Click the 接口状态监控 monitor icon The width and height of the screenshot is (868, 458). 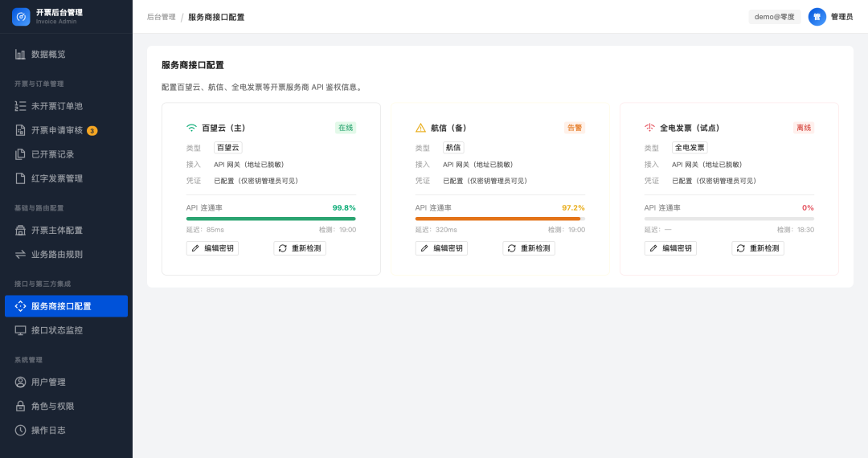pyautogui.click(x=20, y=330)
